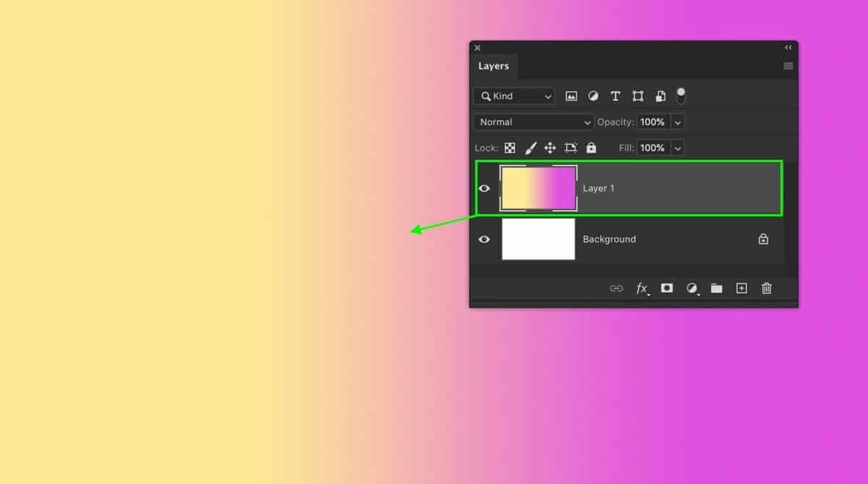Expand the Opacity slider arrow
The height and width of the screenshot is (484, 868).
[678, 122]
